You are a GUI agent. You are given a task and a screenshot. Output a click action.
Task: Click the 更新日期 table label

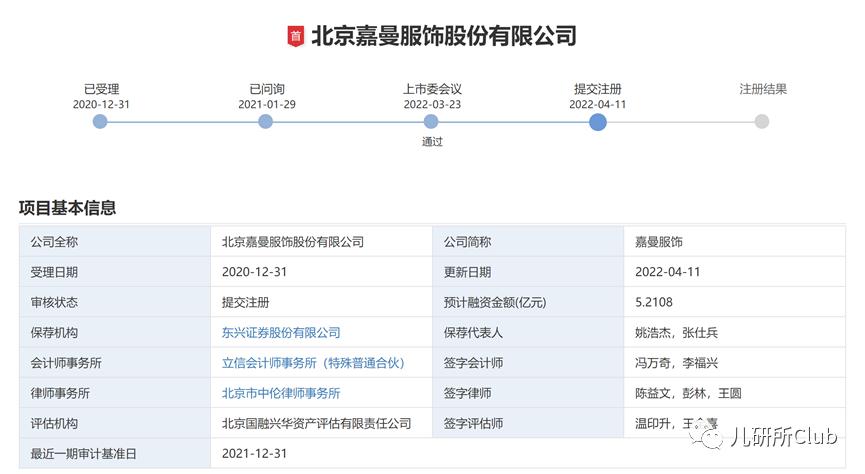(467, 272)
